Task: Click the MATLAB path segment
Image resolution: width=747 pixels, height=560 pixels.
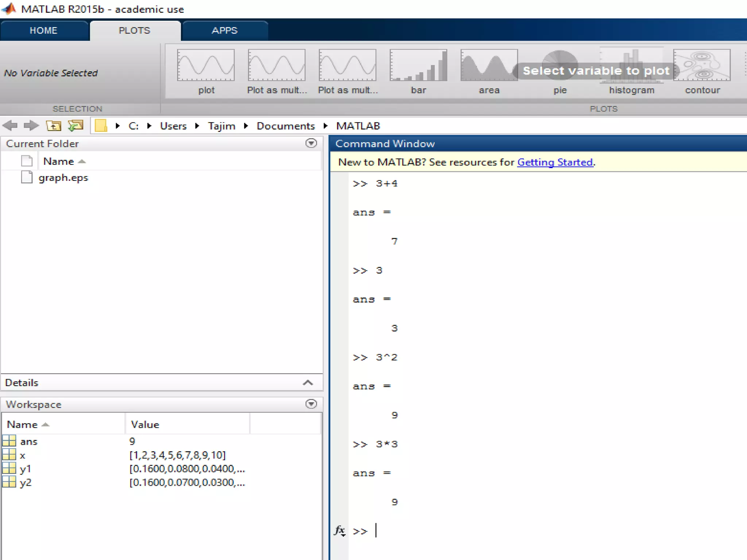Action: [x=358, y=126]
